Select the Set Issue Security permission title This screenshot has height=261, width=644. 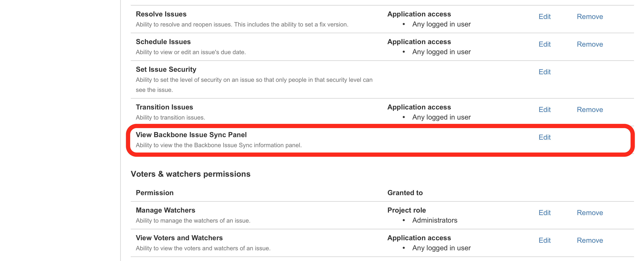(166, 70)
